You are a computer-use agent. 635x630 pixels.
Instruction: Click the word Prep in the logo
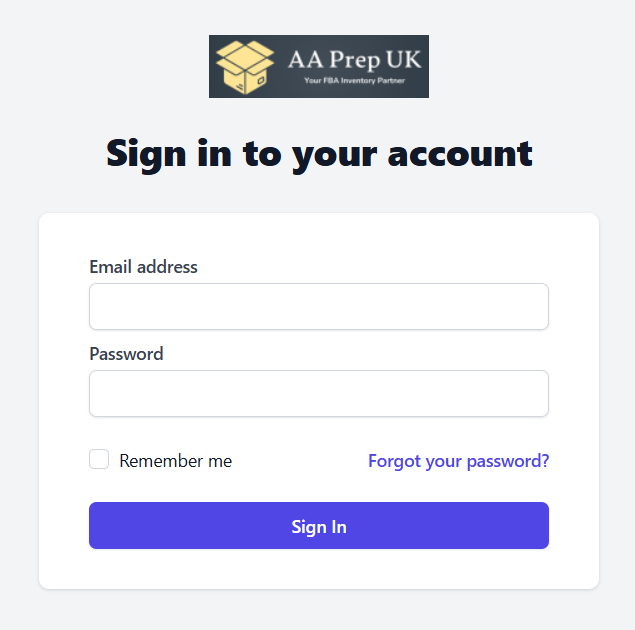click(355, 61)
